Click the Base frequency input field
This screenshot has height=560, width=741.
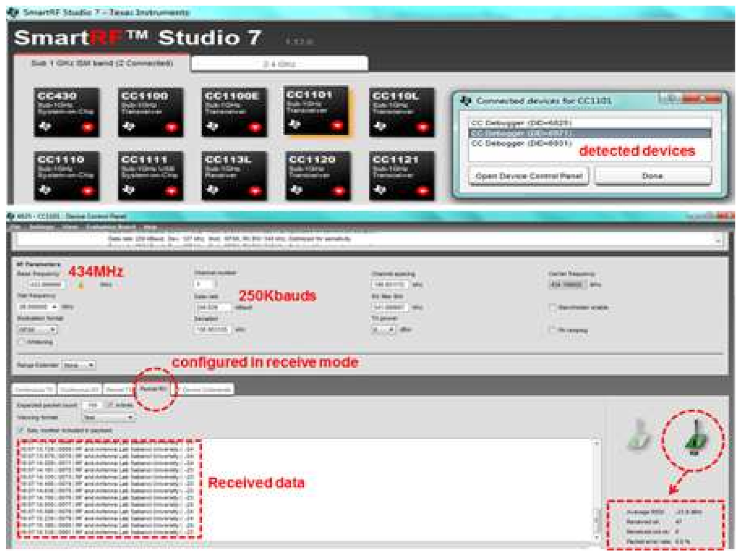point(45,284)
